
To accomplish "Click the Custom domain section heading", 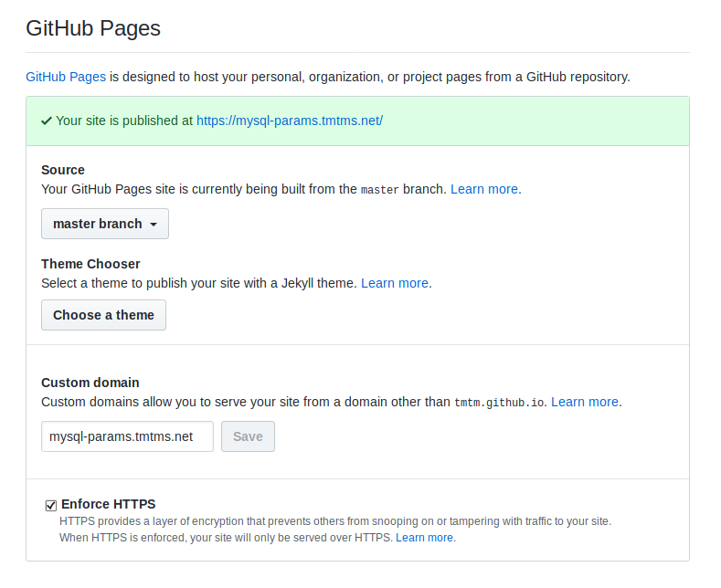I will (90, 383).
